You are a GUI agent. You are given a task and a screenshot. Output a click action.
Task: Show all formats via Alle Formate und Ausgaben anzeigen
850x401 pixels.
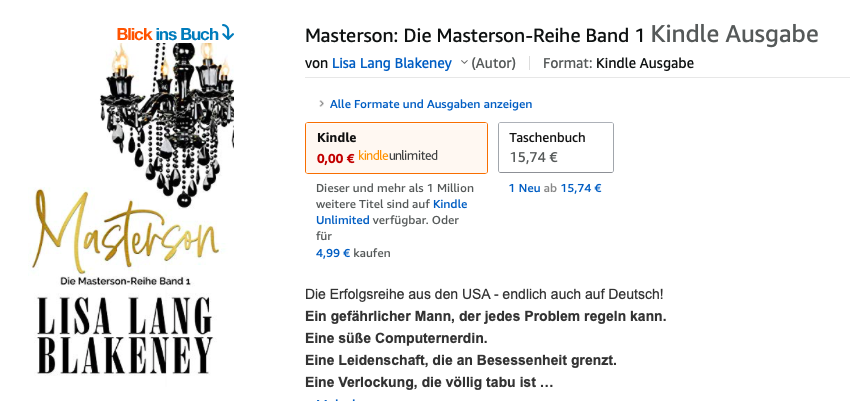pos(431,104)
